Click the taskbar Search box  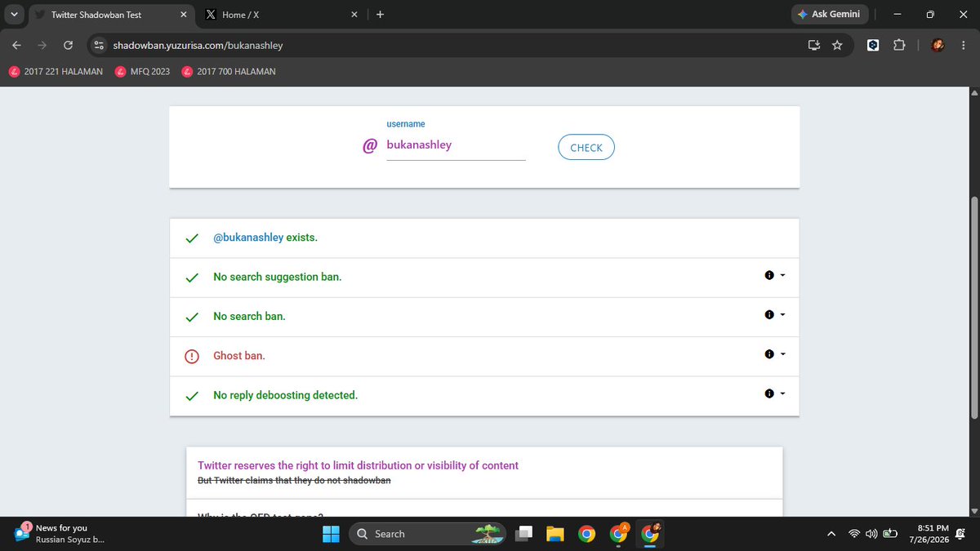coord(427,534)
